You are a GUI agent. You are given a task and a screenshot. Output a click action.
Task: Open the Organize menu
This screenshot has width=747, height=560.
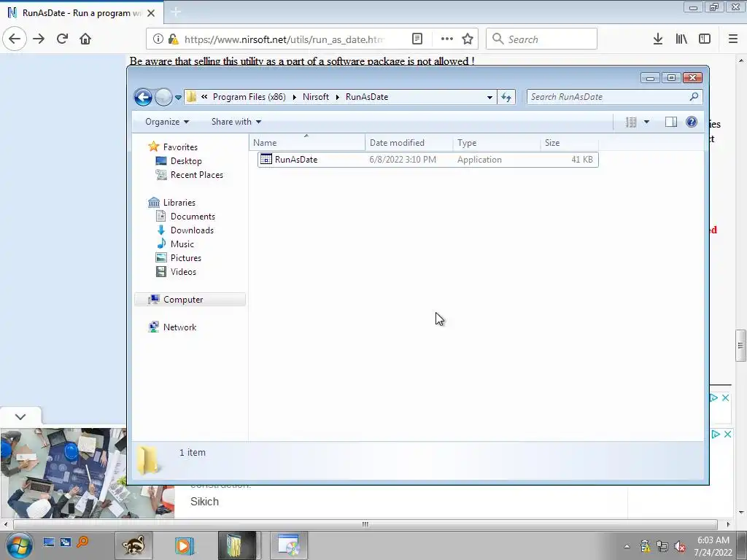(x=167, y=122)
